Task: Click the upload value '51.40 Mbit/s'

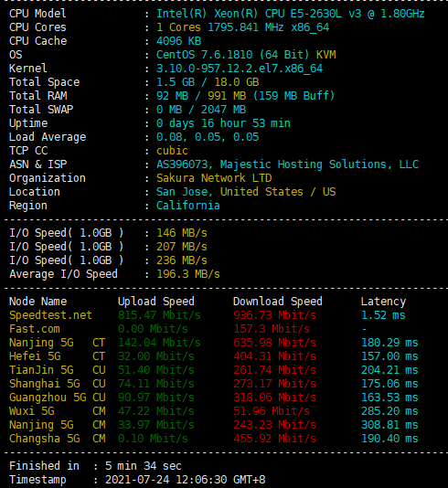Action: [156, 370]
